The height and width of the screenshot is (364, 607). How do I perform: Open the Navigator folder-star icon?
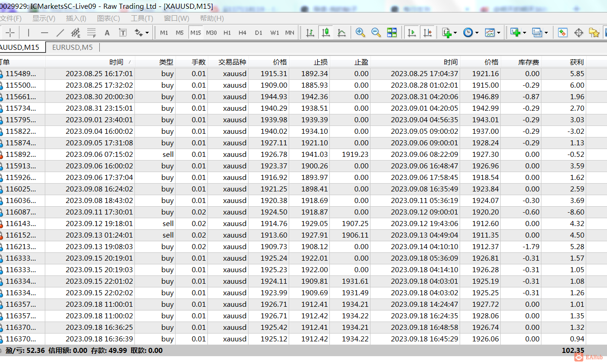point(594,33)
